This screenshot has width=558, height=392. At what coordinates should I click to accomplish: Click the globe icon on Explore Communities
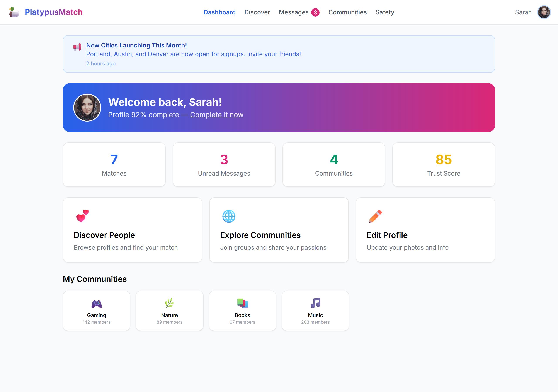coord(229,216)
